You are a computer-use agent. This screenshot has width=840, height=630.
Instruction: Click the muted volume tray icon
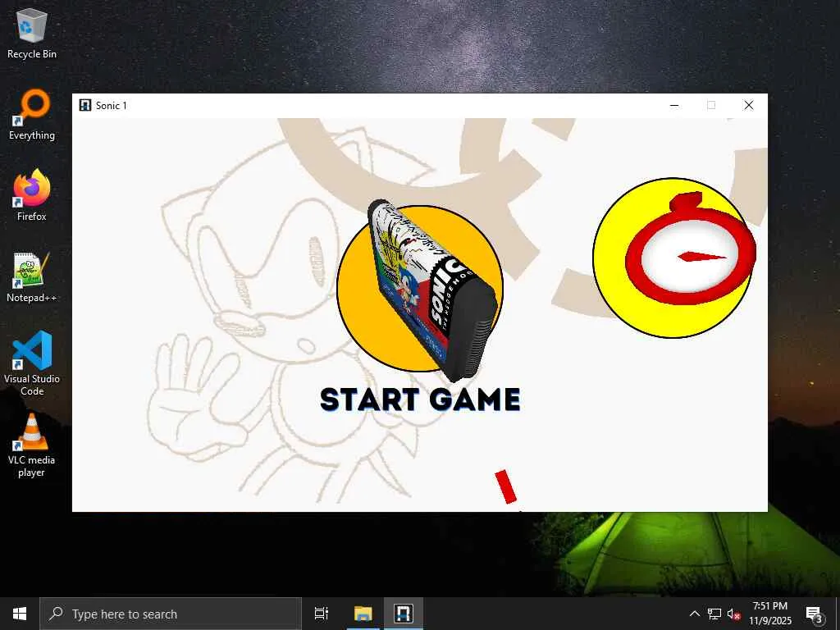point(734,614)
